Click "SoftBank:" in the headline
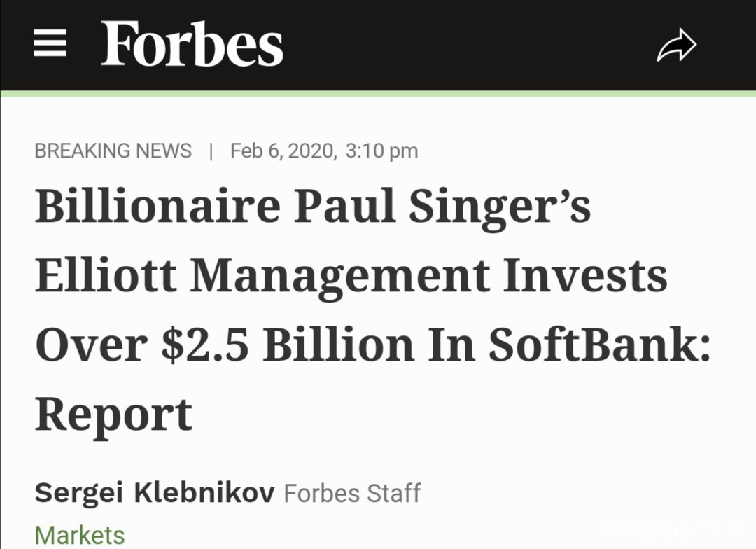Viewport: 756px width, 549px height. (x=598, y=345)
